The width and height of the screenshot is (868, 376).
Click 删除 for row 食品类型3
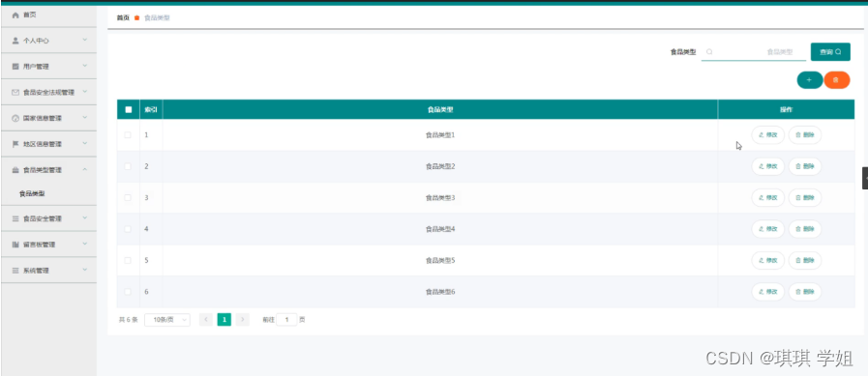pyautogui.click(x=805, y=197)
